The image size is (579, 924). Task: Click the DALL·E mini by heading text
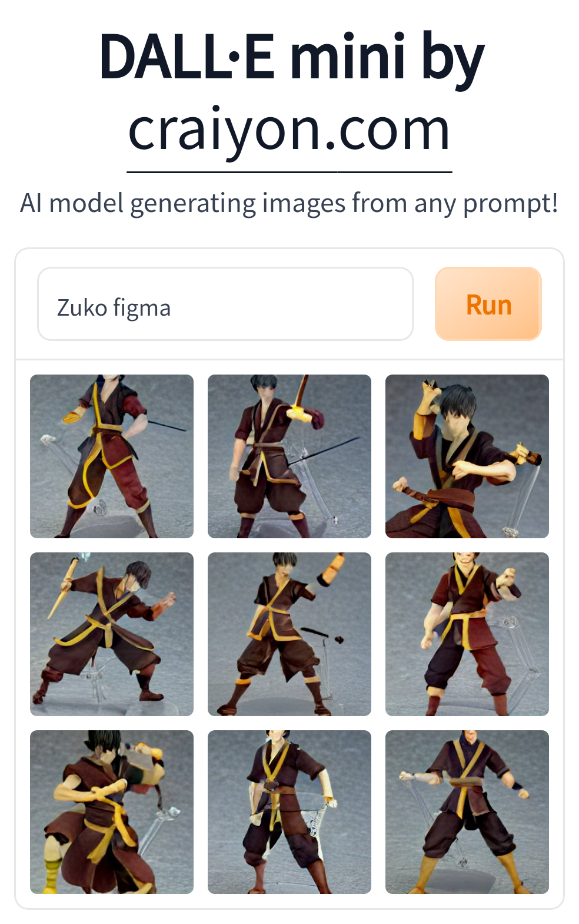tap(292, 58)
